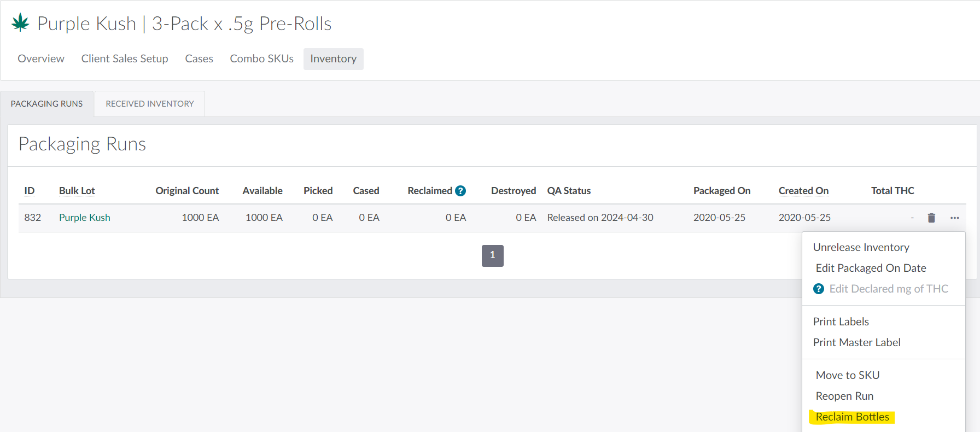The height and width of the screenshot is (432, 980).
Task: Select Reclaim Bottles menu option
Action: pyautogui.click(x=852, y=417)
